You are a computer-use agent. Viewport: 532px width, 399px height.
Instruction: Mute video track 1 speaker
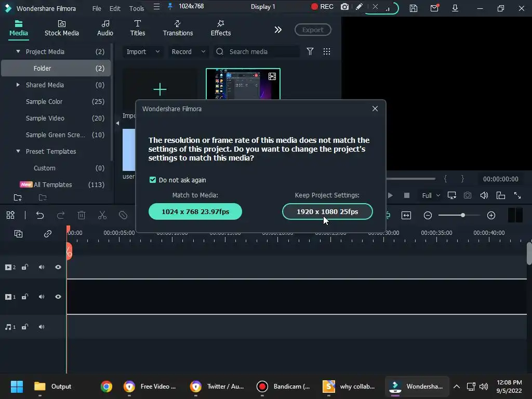(42, 297)
